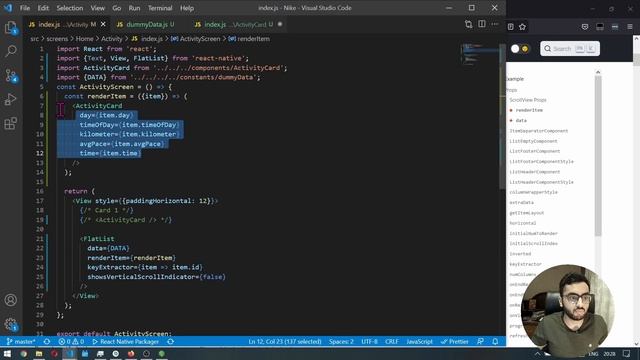Click the Synchronize Changes icon in status bar
640x360 pixels.
(x=47, y=342)
